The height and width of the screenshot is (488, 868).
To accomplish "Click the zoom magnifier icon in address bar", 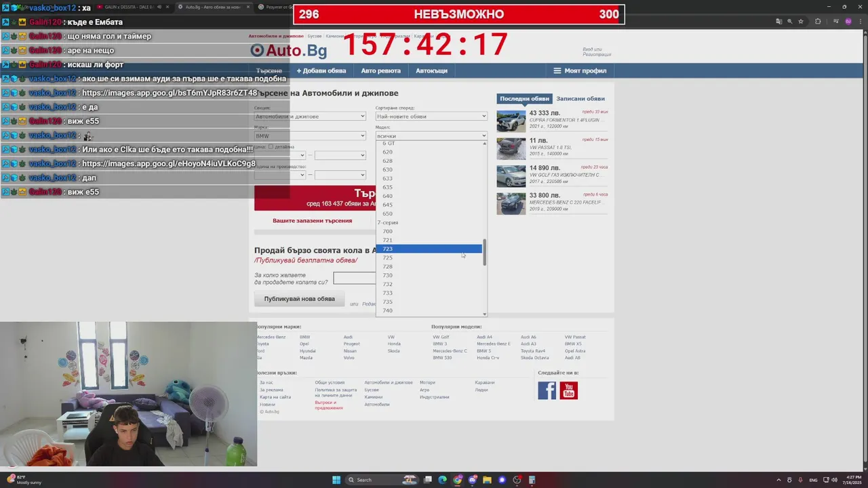I will click(790, 22).
